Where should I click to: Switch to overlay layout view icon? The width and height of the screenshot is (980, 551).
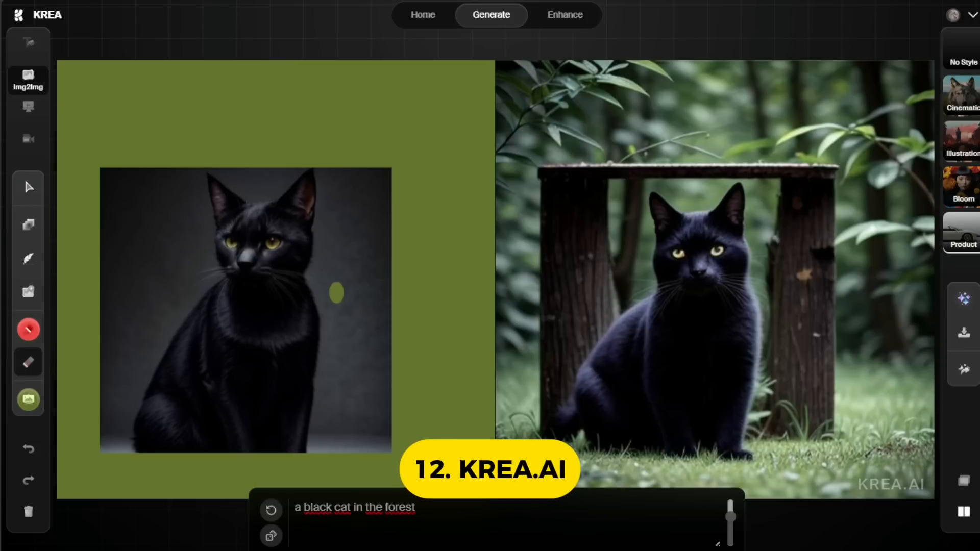pyautogui.click(x=964, y=480)
